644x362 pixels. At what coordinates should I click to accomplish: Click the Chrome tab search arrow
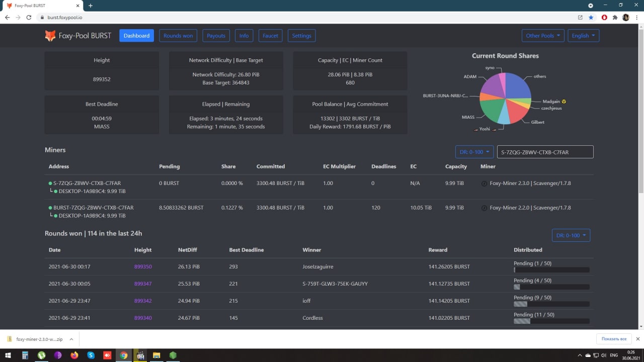pos(591,6)
